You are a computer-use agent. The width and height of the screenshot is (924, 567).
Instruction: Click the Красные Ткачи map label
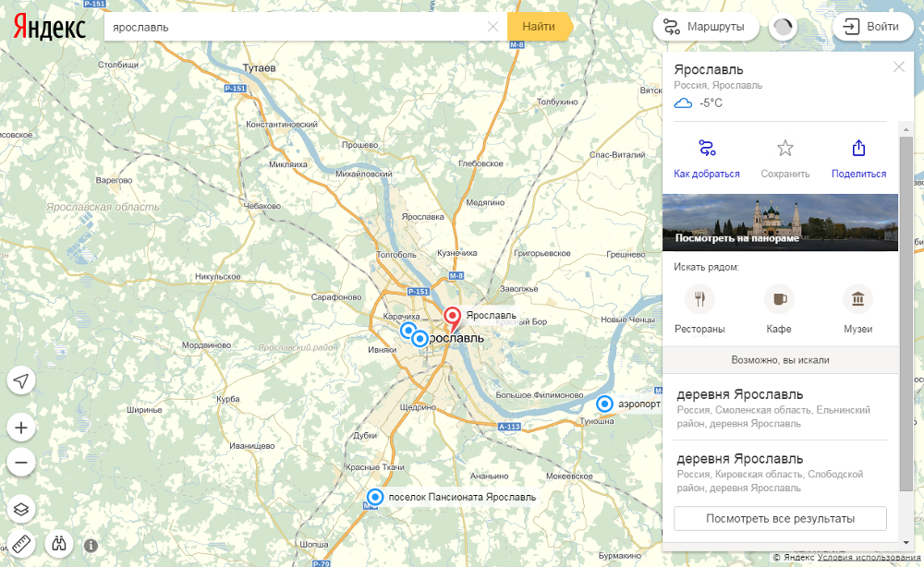[x=375, y=467]
